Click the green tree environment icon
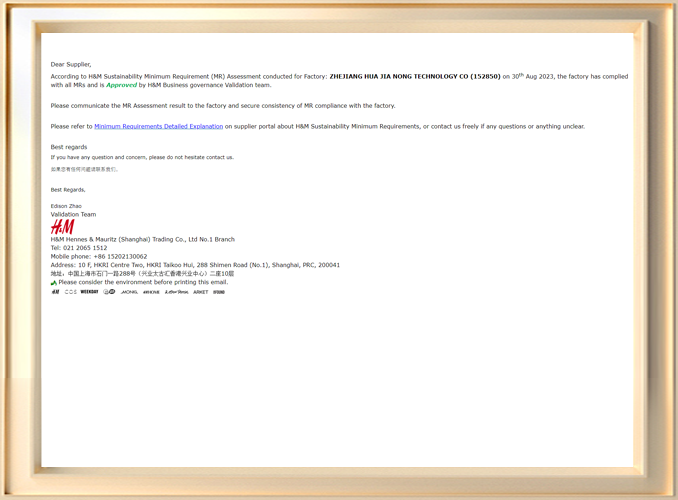Image resolution: width=678 pixels, height=500 pixels. [x=54, y=283]
